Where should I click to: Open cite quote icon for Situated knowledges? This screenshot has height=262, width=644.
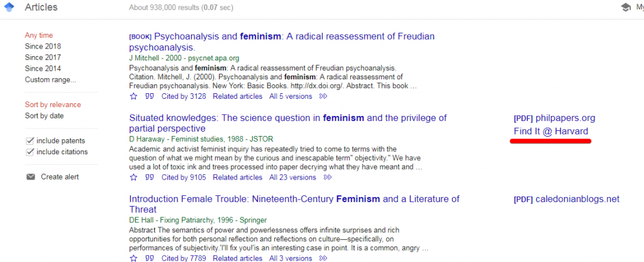pyautogui.click(x=150, y=177)
